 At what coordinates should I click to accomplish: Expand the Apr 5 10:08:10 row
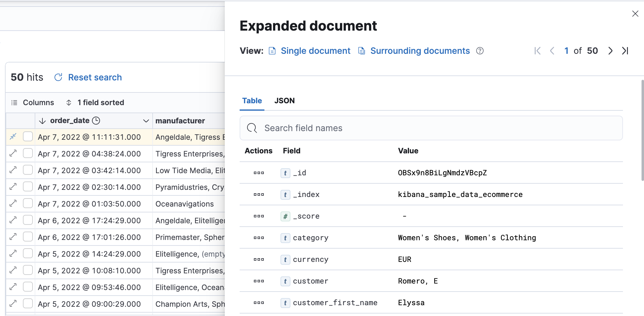coord(13,270)
